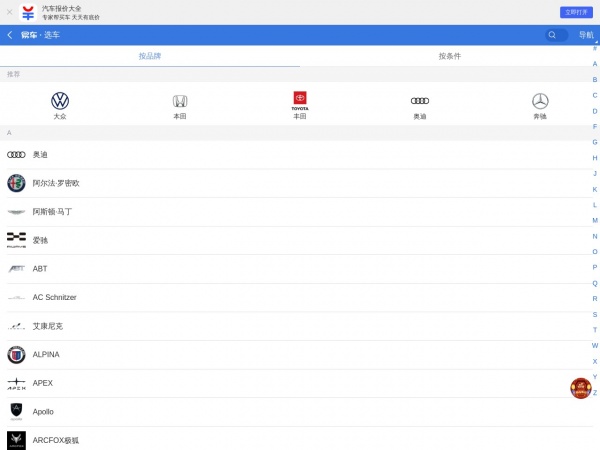Image resolution: width=600 pixels, height=450 pixels.
Task: Jump to letter R in index
Action: pyautogui.click(x=595, y=298)
